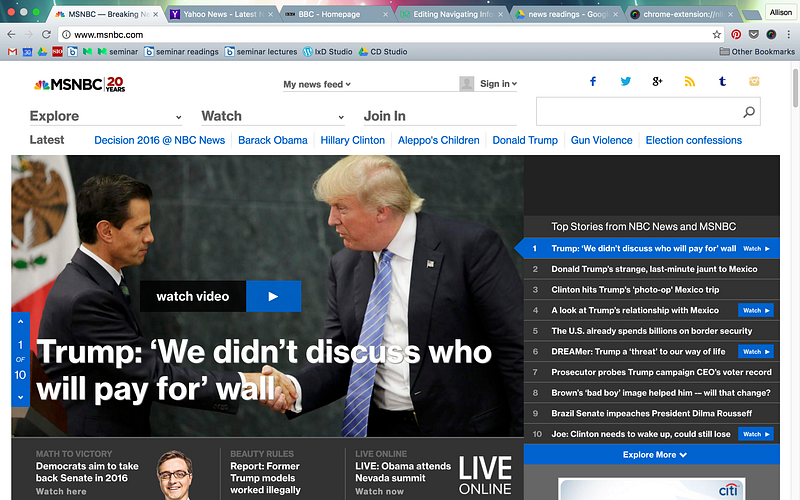Watch button for DREAMer story

tap(756, 352)
